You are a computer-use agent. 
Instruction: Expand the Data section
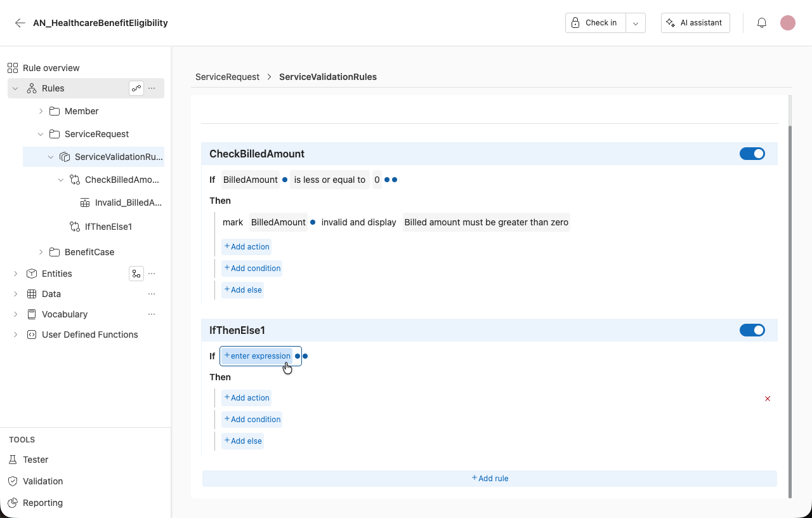pyautogui.click(x=15, y=294)
